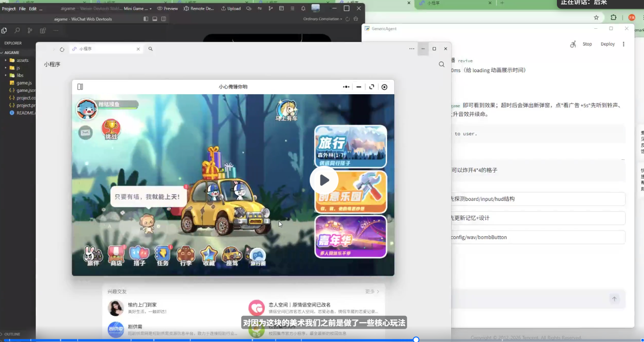
Task: Expand the config/wav/bombButton step
Action: pos(537,237)
